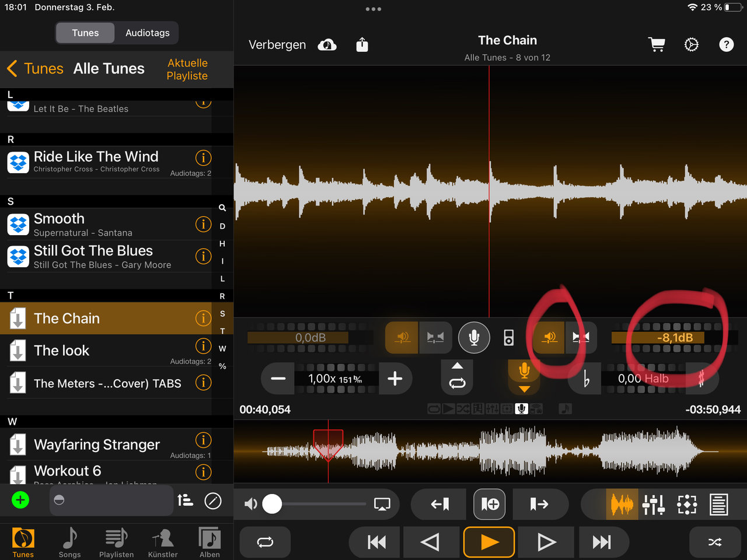Tap the help question mark icon

(x=726, y=45)
